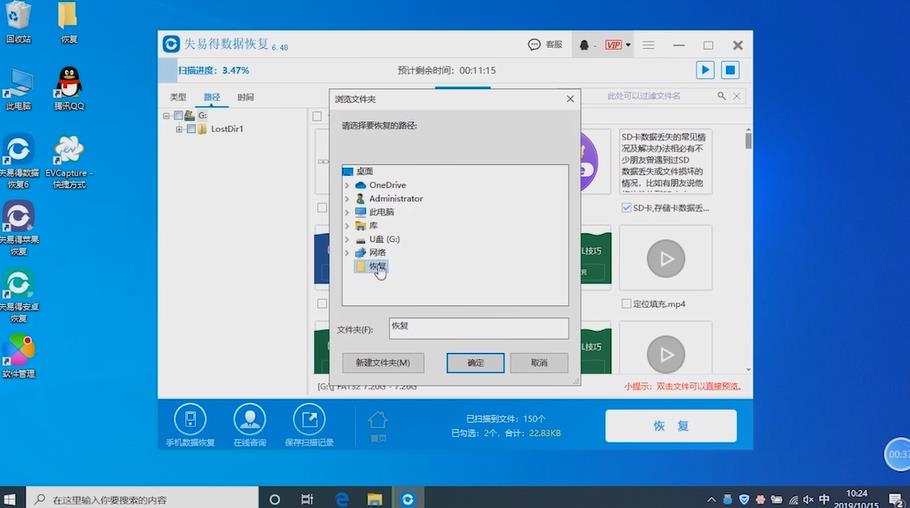Expand the 此电脑 node in dialog
The image size is (910, 508).
coord(347,212)
